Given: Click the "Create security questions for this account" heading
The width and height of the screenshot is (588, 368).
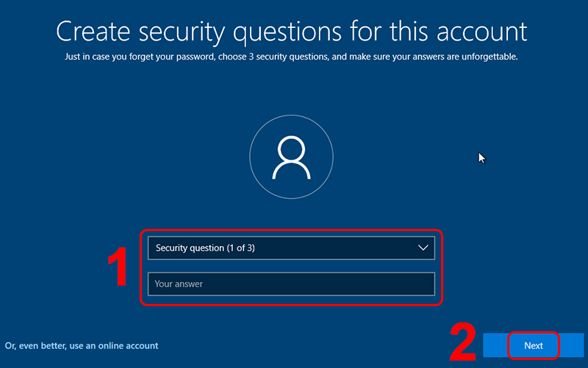Looking at the screenshot, I should [292, 32].
